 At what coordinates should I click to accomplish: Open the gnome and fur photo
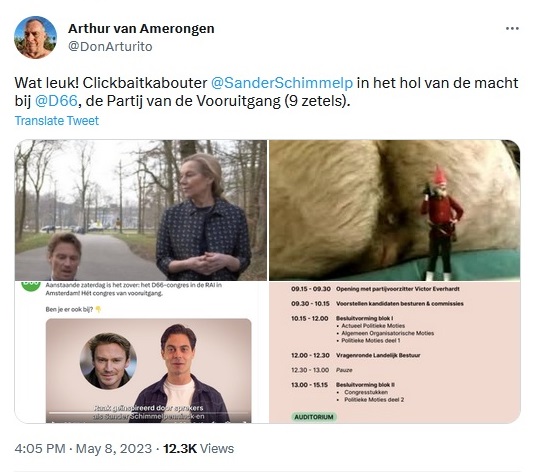pyautogui.click(x=395, y=210)
